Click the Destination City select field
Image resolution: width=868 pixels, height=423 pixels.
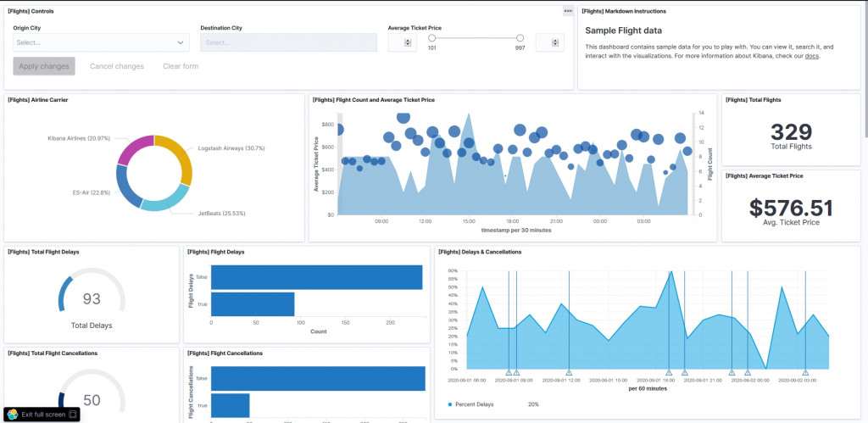coord(288,42)
